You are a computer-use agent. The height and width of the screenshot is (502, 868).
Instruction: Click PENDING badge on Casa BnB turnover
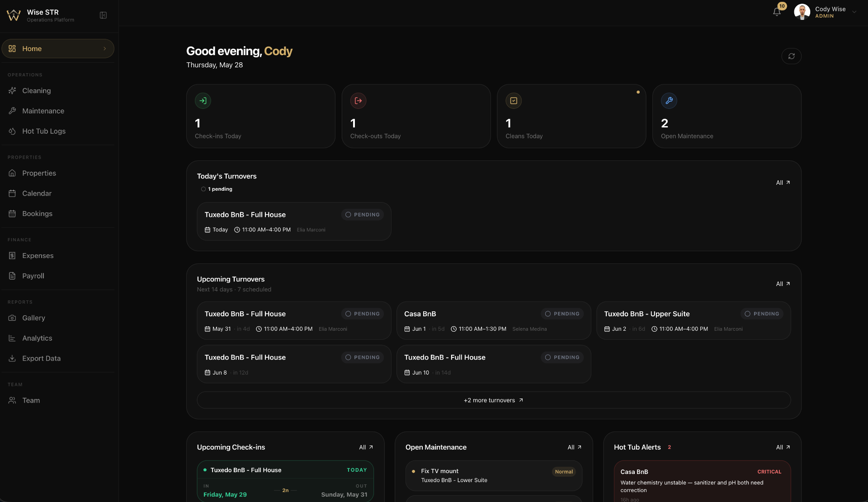point(562,314)
